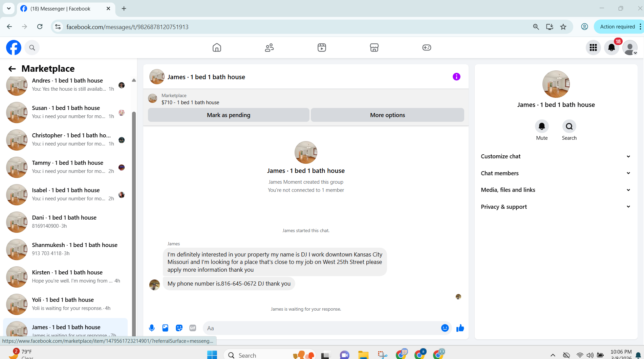644x359 pixels.
Task: Click More options button
Action: pyautogui.click(x=387, y=115)
